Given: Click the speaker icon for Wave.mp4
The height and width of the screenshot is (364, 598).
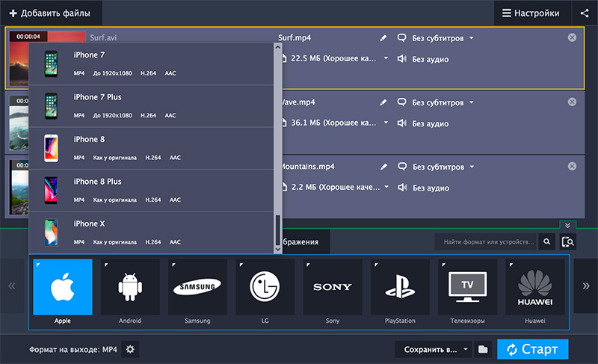Looking at the screenshot, I should (x=401, y=123).
